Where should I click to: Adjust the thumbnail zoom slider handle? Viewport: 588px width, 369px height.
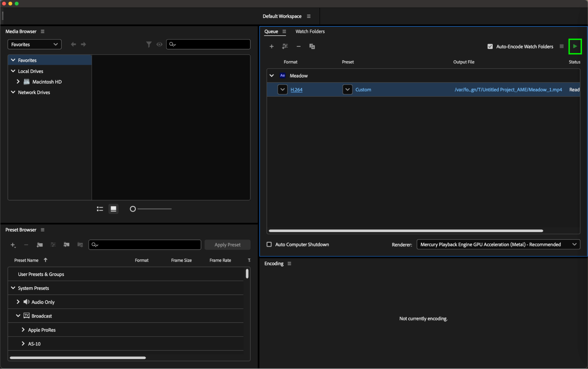tap(133, 209)
